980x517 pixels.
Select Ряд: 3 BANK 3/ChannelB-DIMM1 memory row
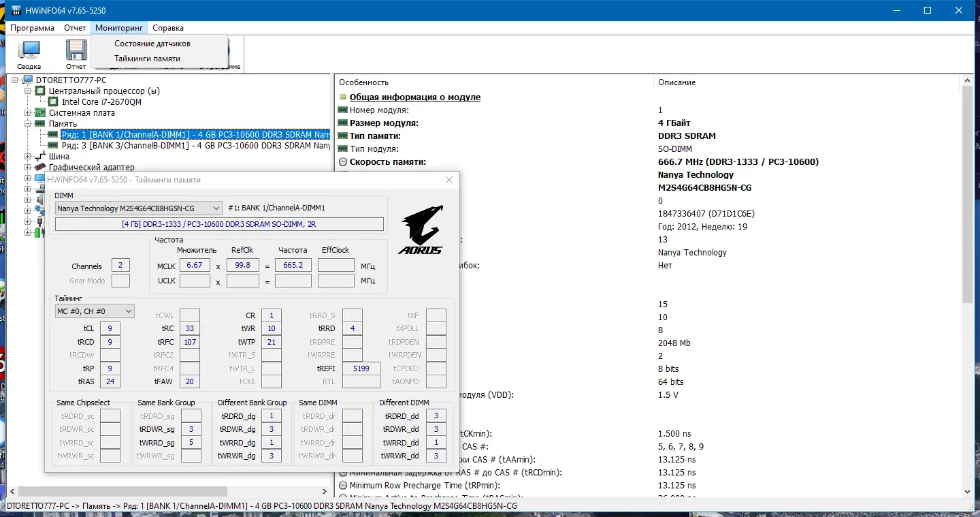pos(196,146)
